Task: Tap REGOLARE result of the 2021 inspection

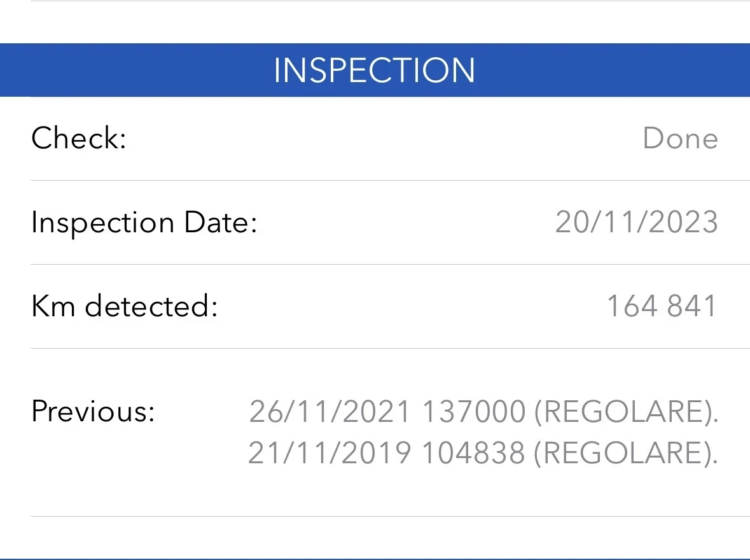Action: (x=625, y=412)
